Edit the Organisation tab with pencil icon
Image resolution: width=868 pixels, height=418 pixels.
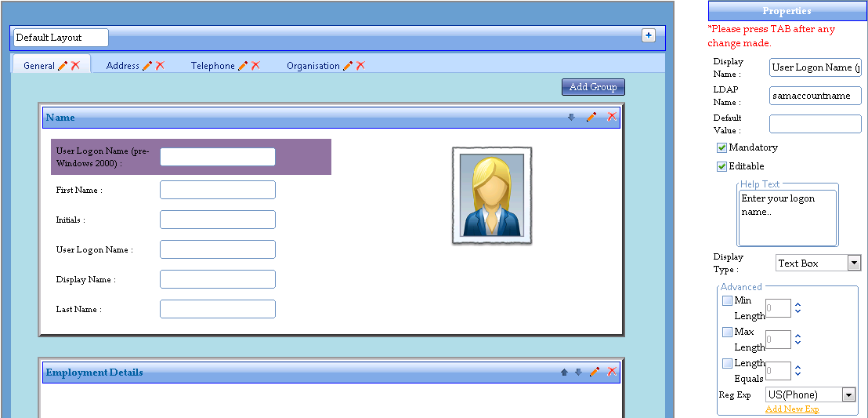[x=347, y=65]
